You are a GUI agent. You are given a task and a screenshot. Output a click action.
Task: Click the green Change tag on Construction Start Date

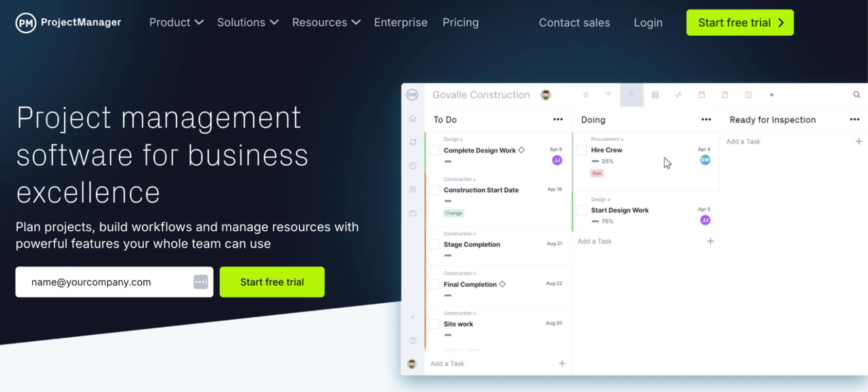coord(453,213)
